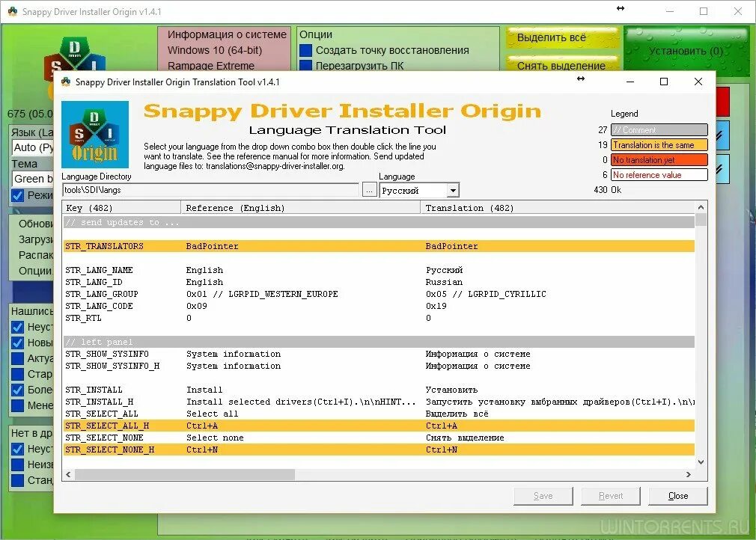This screenshot has width=756, height=540.
Task: Click the 'Translation is the same' legend swatch
Action: 659,145
